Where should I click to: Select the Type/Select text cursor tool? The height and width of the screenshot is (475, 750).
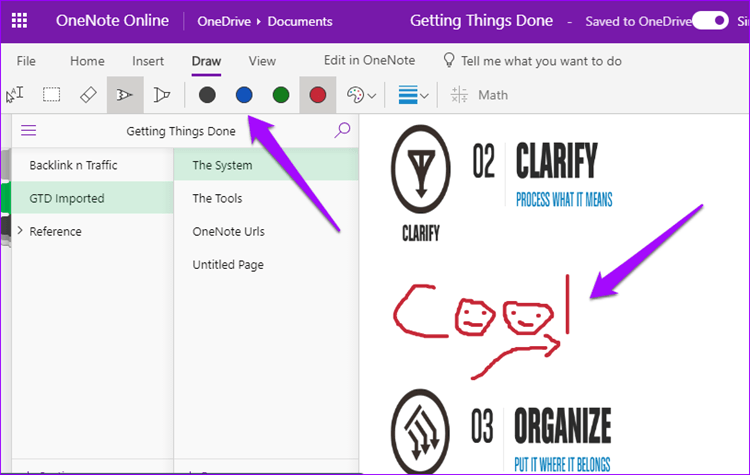coord(14,95)
